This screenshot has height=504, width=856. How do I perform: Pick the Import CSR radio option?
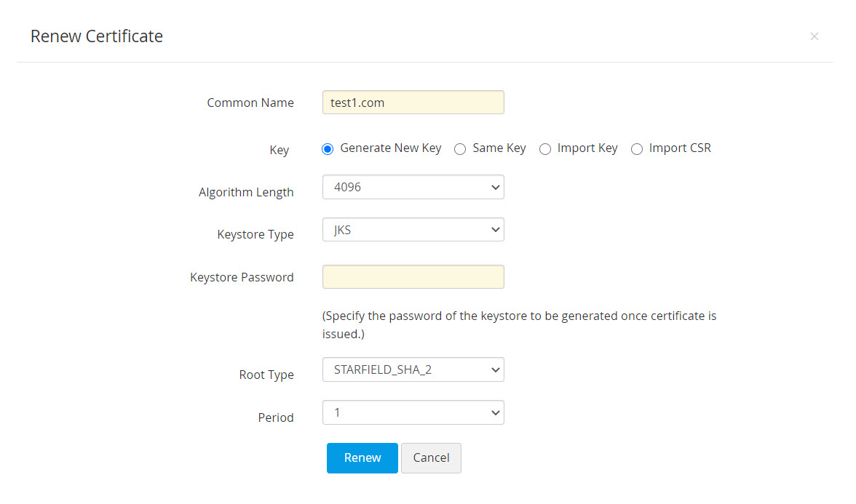pos(637,149)
